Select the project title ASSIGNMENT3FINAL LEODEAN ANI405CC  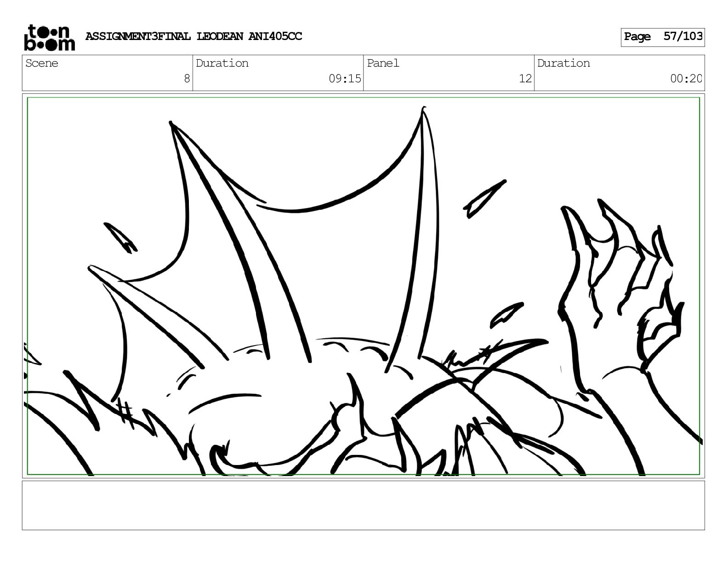point(193,36)
